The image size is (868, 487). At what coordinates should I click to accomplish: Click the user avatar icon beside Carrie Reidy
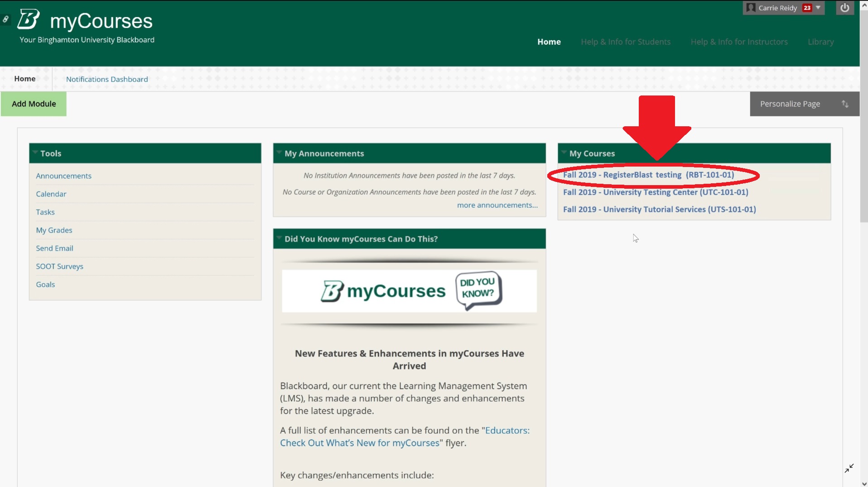tap(751, 8)
